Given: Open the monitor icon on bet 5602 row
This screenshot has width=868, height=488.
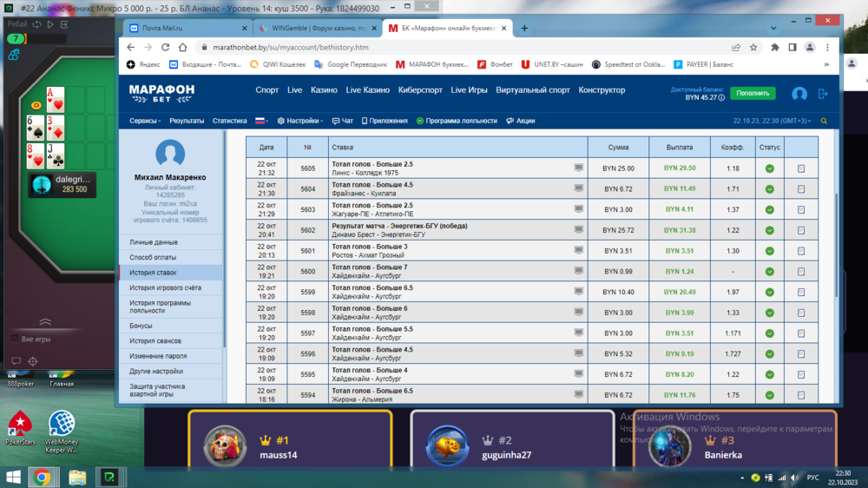Looking at the screenshot, I should (579, 229).
